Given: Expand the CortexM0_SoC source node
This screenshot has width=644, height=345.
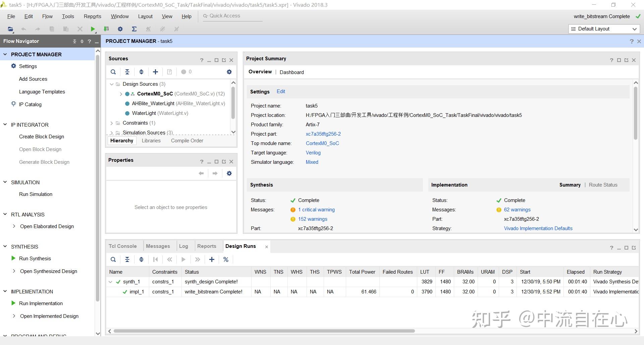Looking at the screenshot, I should tap(121, 94).
